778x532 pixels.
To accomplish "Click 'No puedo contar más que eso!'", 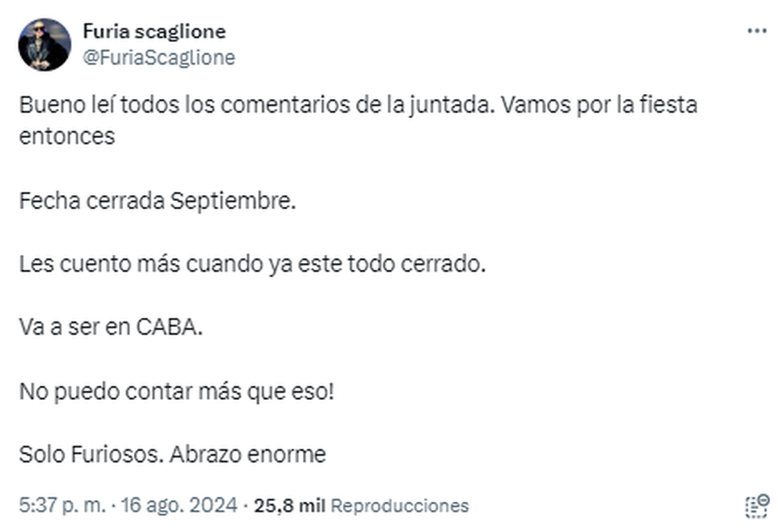I will click(177, 391).
